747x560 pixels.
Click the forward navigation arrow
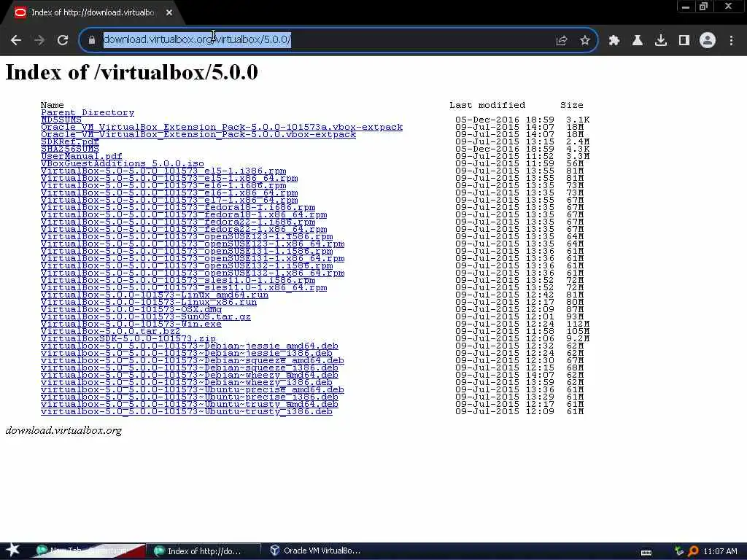39,41
